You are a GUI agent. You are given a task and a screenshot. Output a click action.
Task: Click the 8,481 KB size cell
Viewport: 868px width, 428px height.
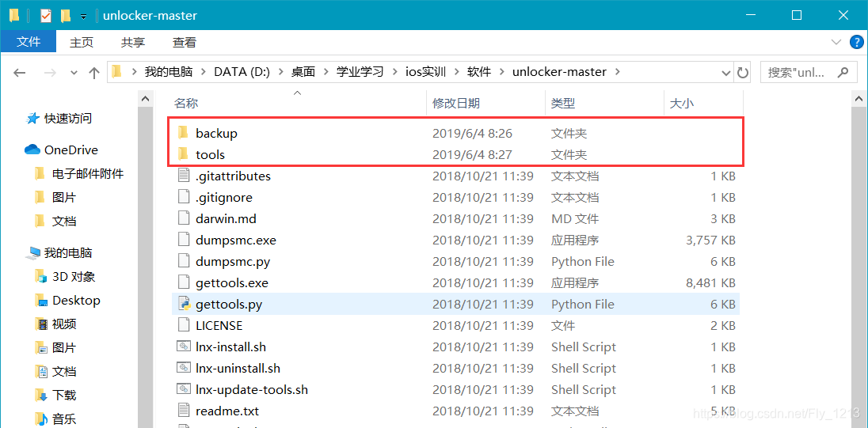(x=710, y=282)
